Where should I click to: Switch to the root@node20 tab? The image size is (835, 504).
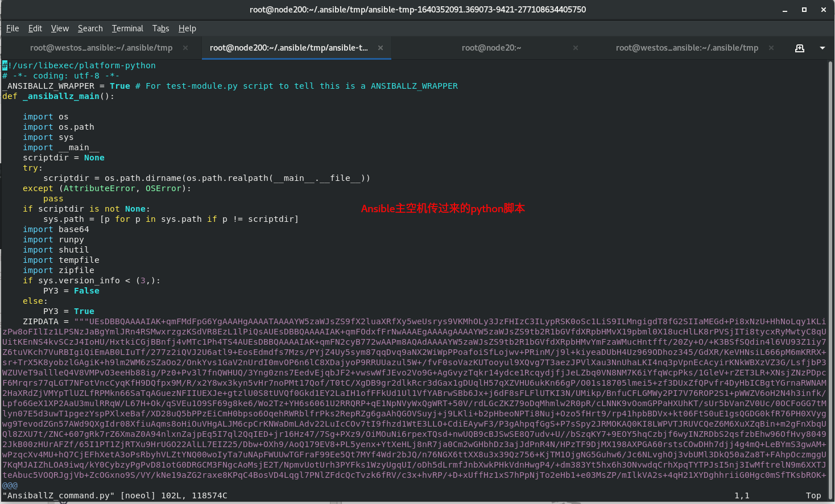click(491, 48)
